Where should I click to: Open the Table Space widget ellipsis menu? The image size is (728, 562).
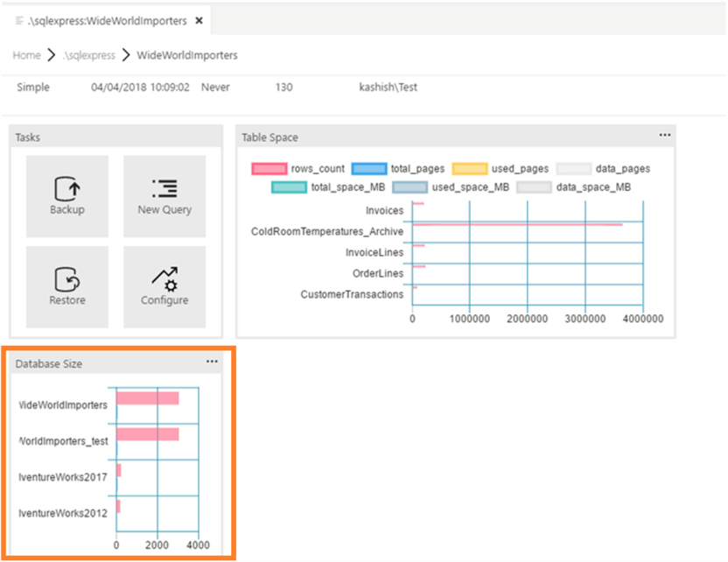665,136
